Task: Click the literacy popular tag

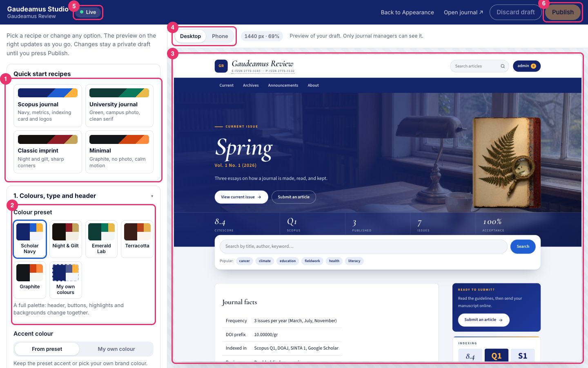Action: coord(354,261)
